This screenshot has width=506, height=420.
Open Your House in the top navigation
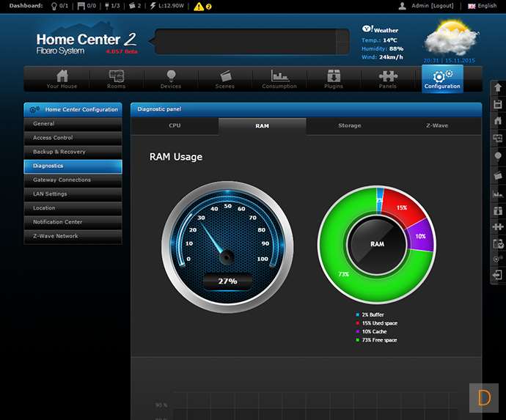coord(62,78)
